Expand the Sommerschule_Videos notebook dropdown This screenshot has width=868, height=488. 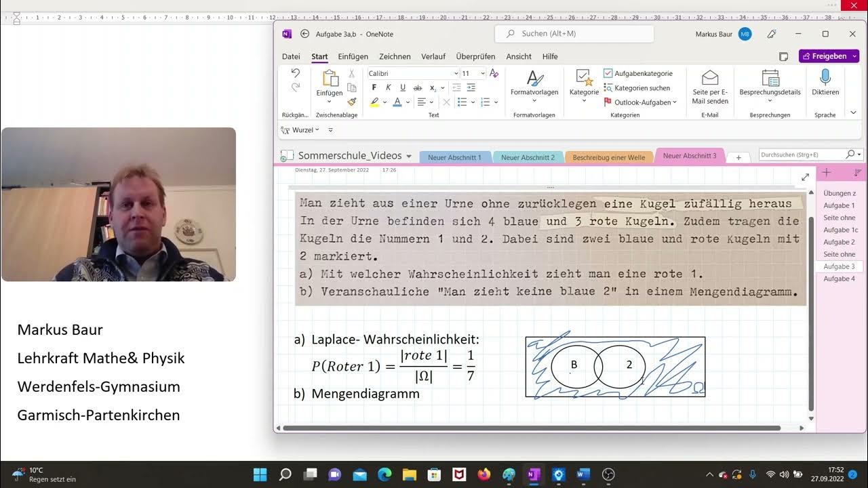coord(409,157)
